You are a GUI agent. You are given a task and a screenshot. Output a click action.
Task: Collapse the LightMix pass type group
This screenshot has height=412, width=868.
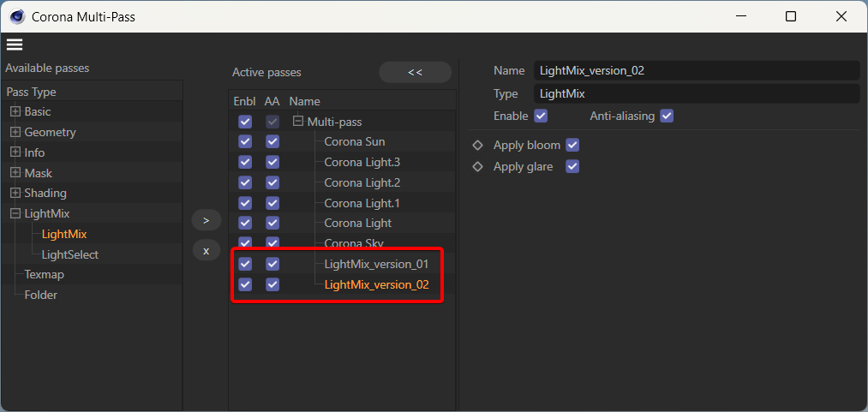click(x=15, y=213)
